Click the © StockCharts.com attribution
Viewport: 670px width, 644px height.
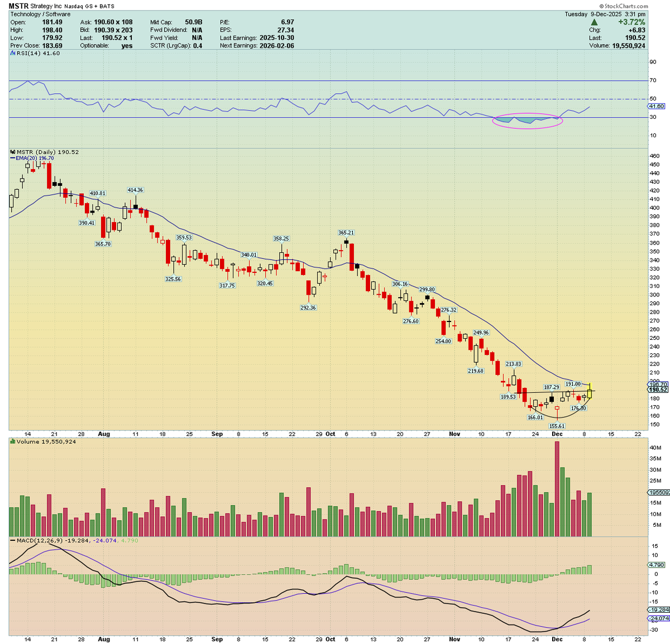point(623,6)
